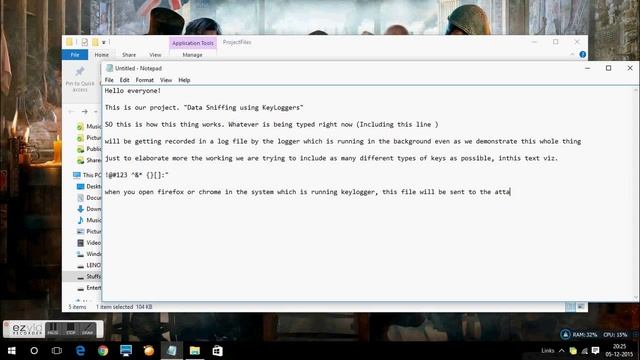The image size is (640, 360).
Task: Click Pin to Quick access in Explorer
Action: point(80,79)
